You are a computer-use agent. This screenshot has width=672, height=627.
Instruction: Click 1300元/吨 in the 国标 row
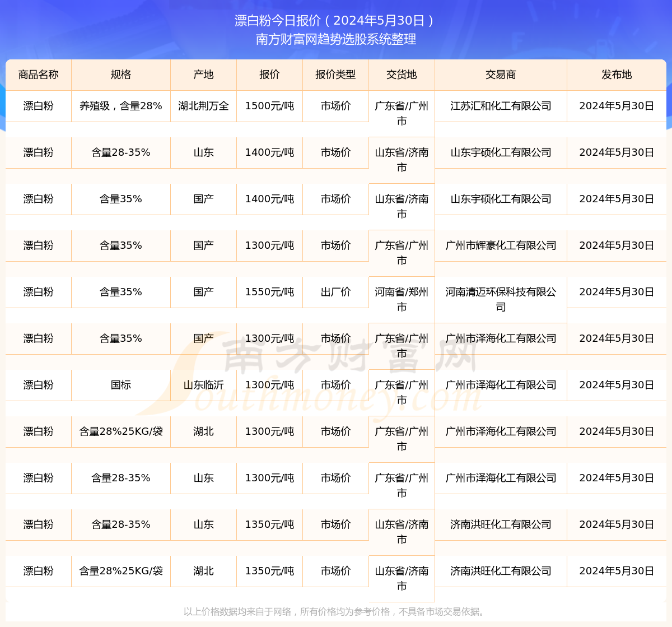coord(269,385)
